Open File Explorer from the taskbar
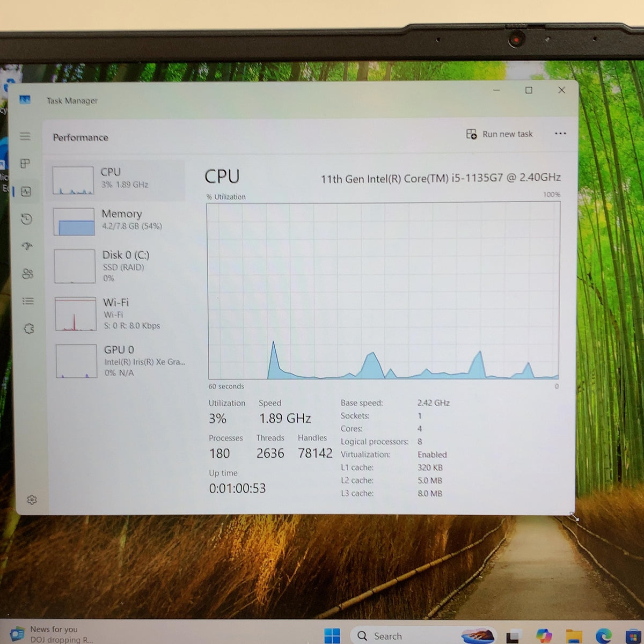Screen dimensions: 644x644 574,636
